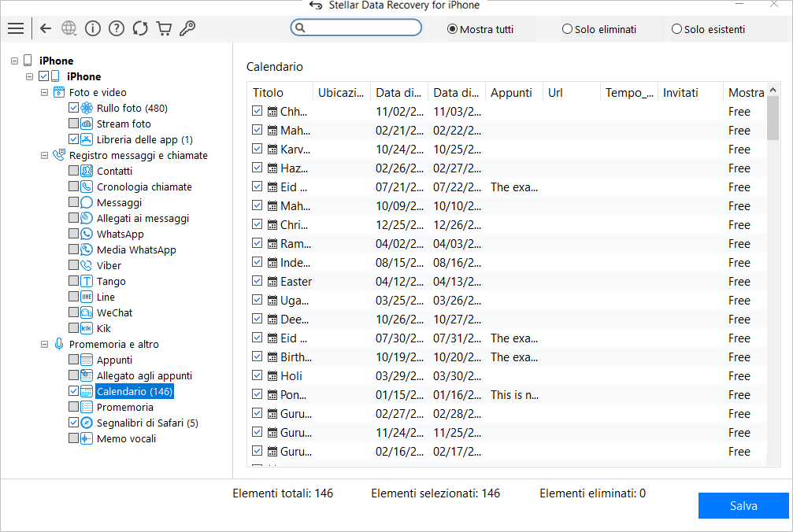Click the Tempo_... column header
Viewport: 793px width, 532px height.
[629, 92]
